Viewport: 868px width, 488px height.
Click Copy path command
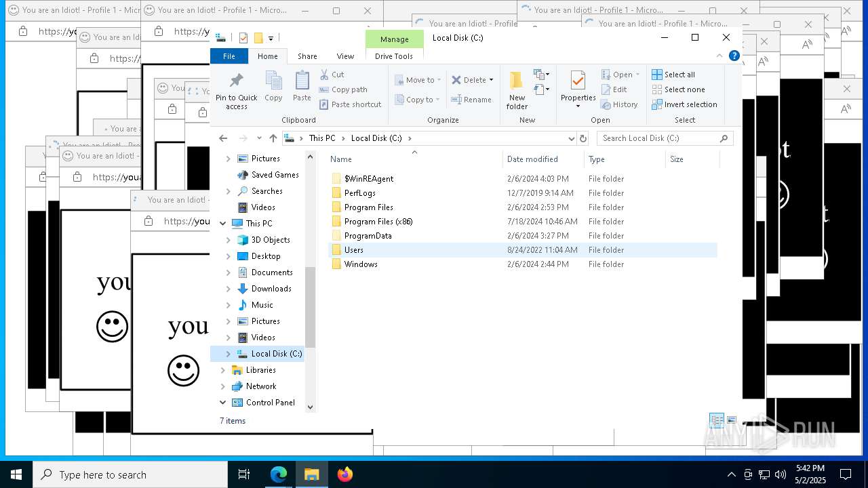click(343, 89)
